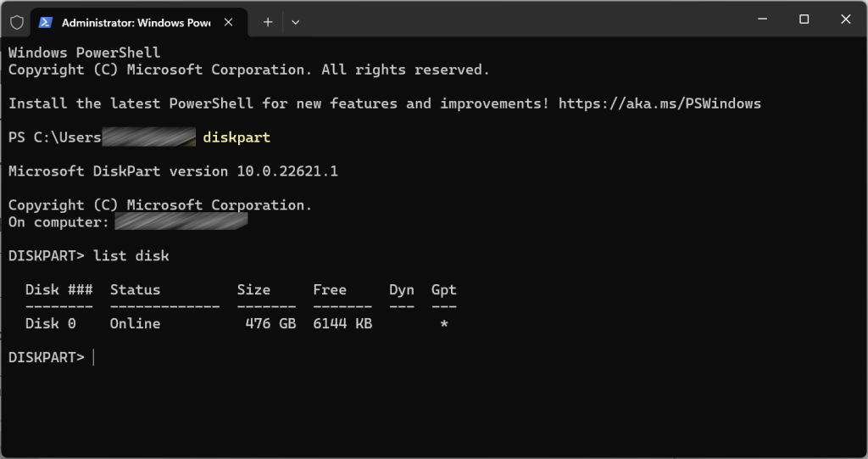Expand the new tab profile dropdown chevron
The image size is (868, 459).
295,22
